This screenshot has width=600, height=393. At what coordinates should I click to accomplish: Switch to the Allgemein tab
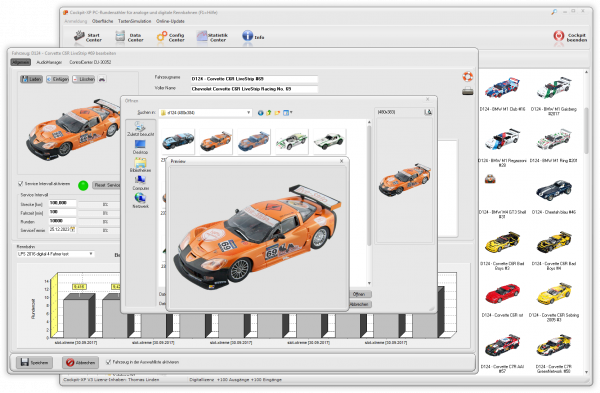click(21, 62)
